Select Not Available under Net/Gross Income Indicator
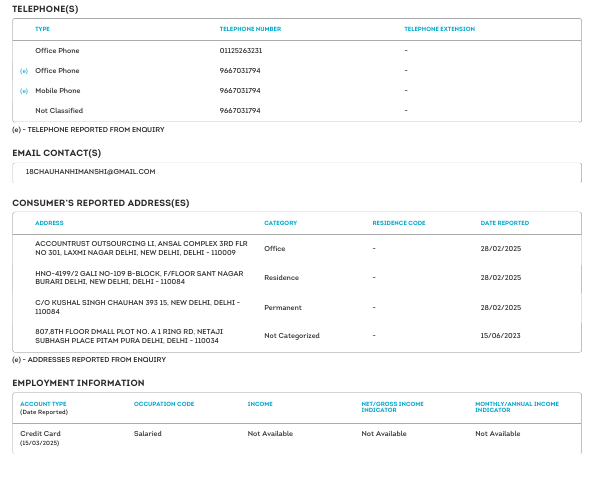This screenshot has height=503, width=611. 384,434
